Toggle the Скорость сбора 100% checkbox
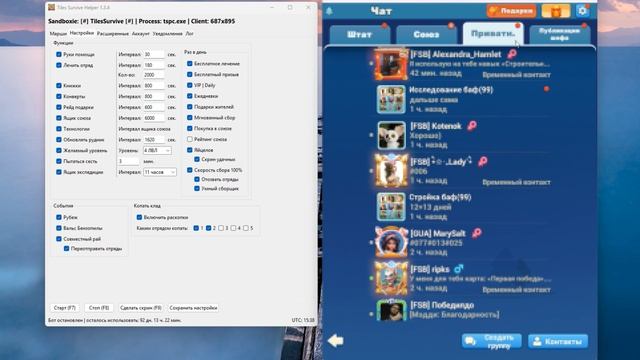This screenshot has height=360, width=640. 190,170
